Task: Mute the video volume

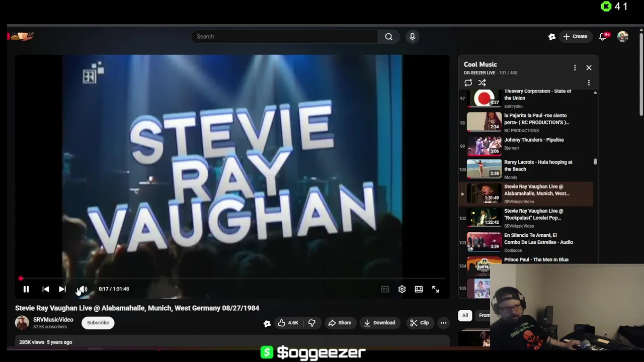Action: [x=83, y=289]
